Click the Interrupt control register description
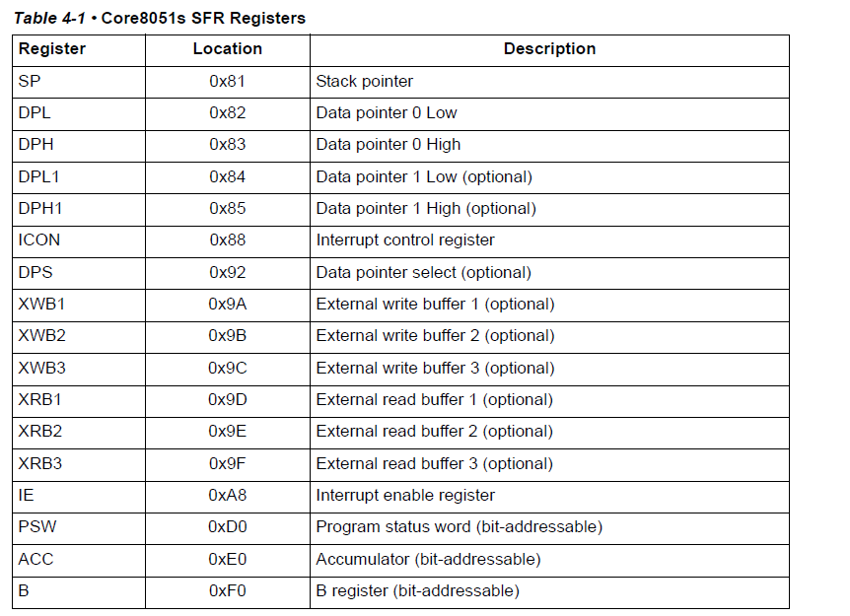Image resolution: width=850 pixels, height=616 pixels. pyautogui.click(x=405, y=240)
